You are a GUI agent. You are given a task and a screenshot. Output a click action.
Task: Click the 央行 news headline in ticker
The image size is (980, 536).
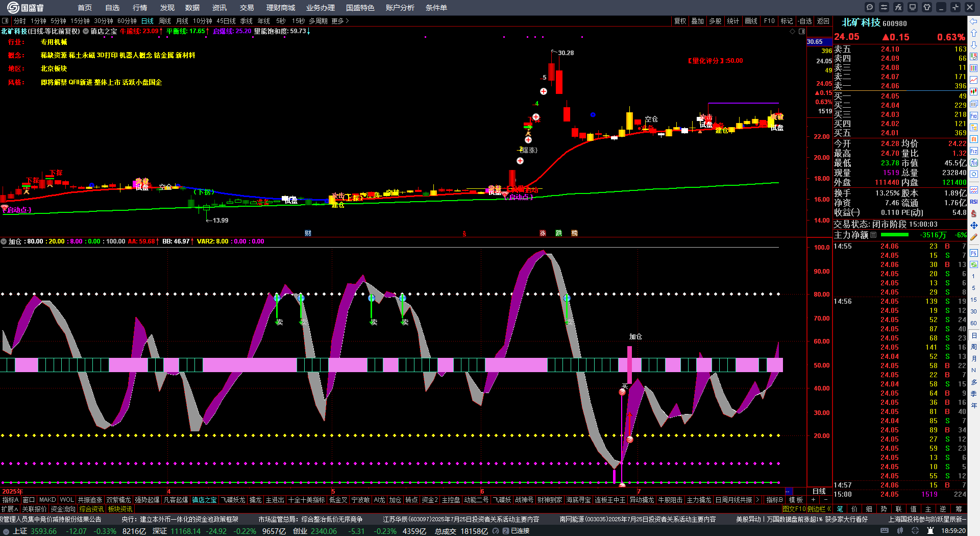(180, 519)
